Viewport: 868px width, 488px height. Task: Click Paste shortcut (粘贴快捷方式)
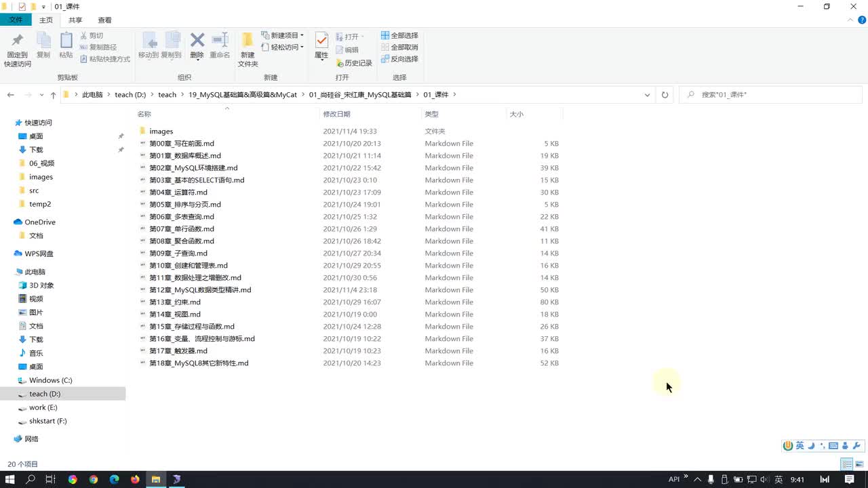pos(105,59)
